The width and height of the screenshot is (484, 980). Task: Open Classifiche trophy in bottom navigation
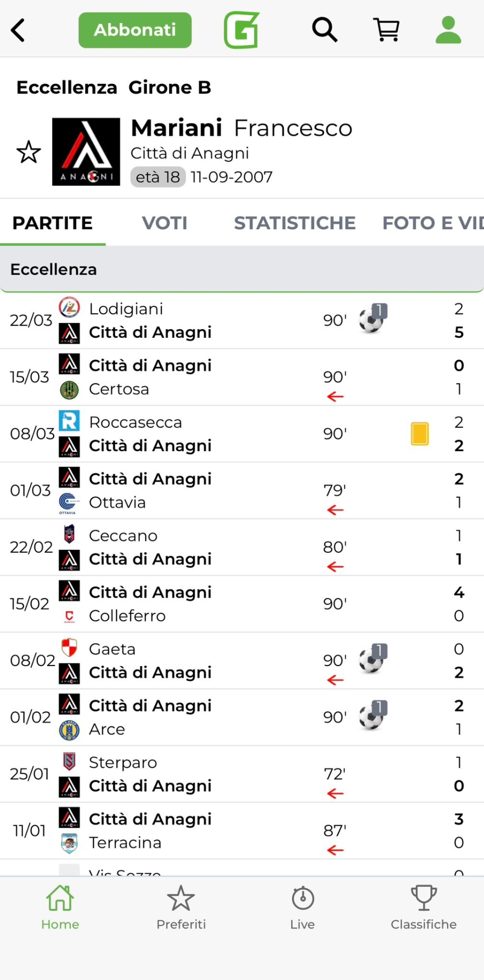click(423, 908)
